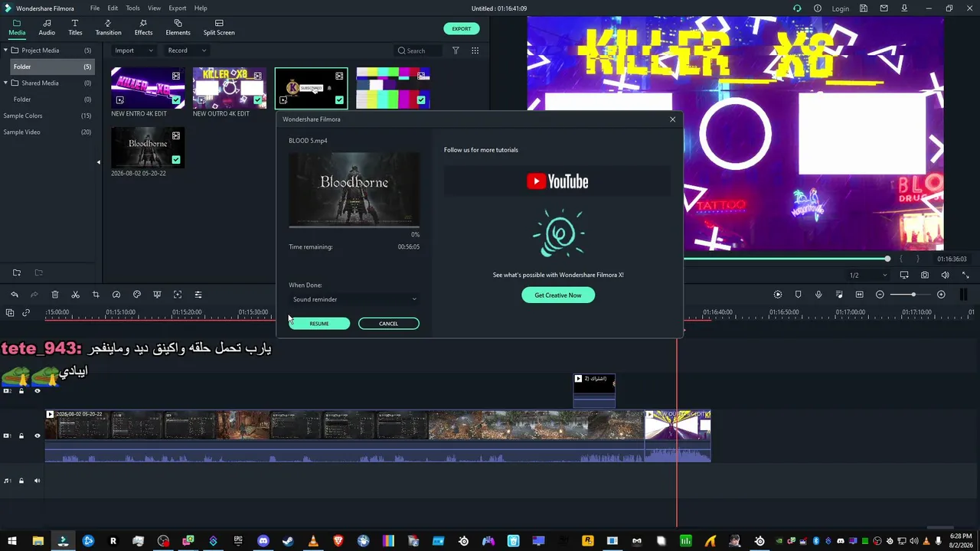This screenshot has height=551, width=980.
Task: Switch to the Titles tab
Action: [75, 28]
